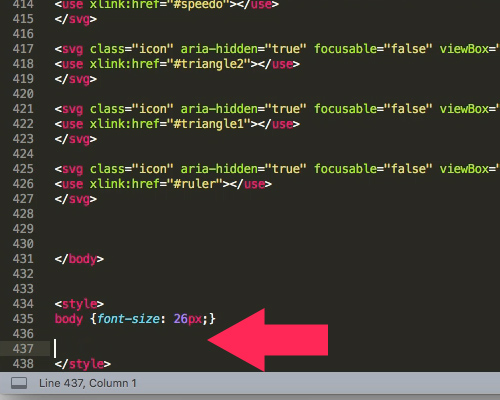Click the closing </body> tag on line 431

click(79, 259)
